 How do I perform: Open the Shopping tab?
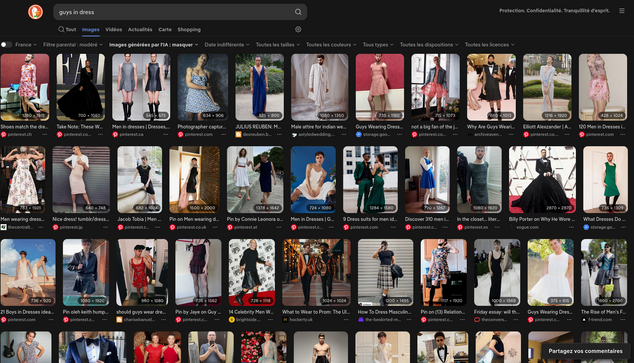[x=189, y=30]
